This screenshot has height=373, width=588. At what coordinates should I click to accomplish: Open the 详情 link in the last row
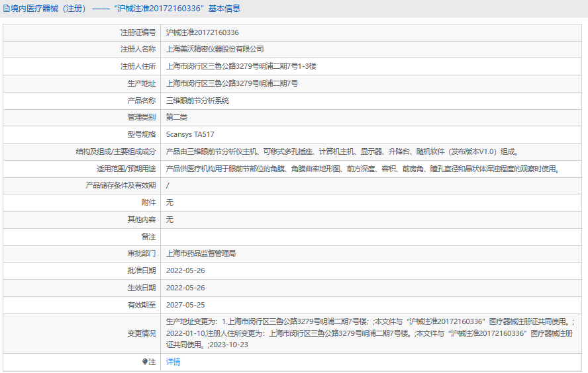(173, 362)
